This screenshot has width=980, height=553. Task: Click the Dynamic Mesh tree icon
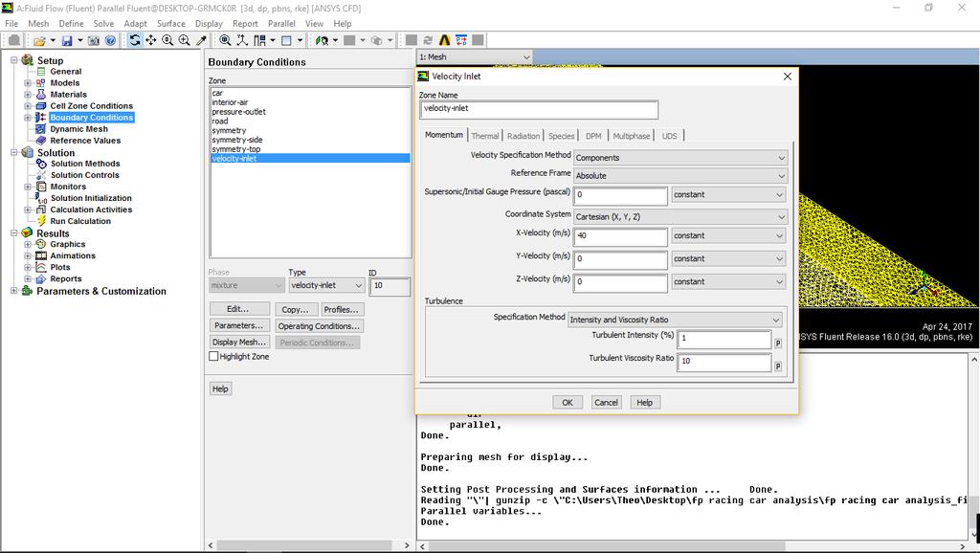point(41,129)
